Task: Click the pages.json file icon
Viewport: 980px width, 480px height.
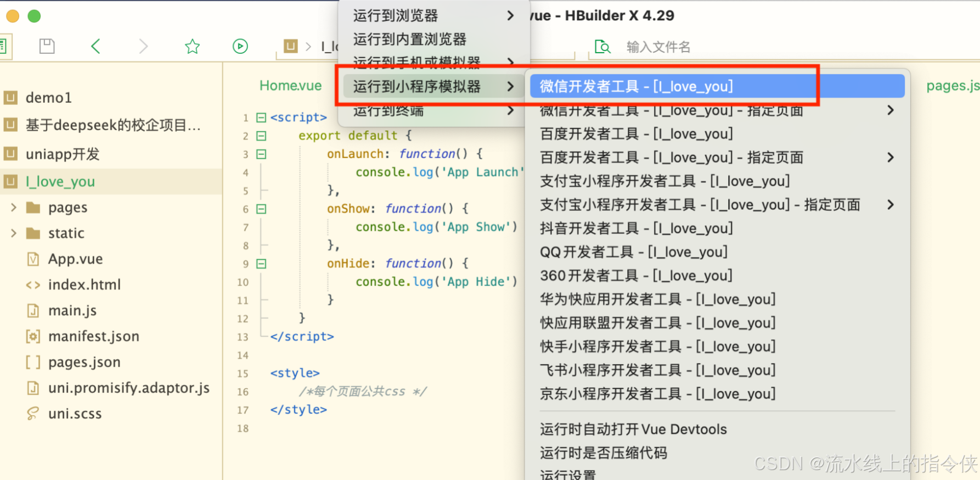Action: click(33, 362)
